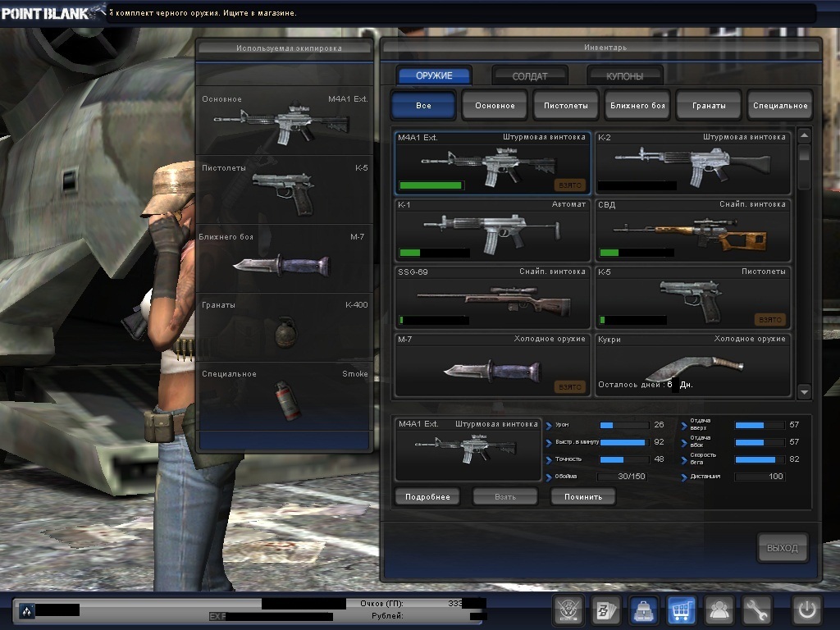Click the M4A1 Ext. durability bar in grid
840x630 pixels.
tap(431, 185)
